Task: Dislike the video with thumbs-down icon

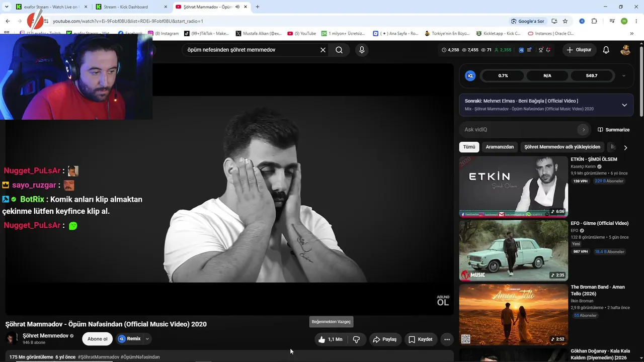Action: pos(356,339)
